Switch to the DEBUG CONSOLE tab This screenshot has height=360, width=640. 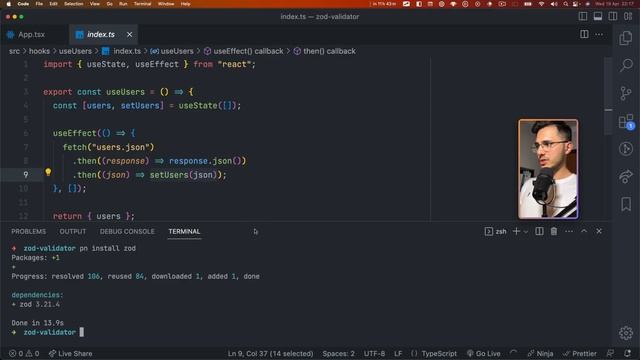[x=127, y=231]
